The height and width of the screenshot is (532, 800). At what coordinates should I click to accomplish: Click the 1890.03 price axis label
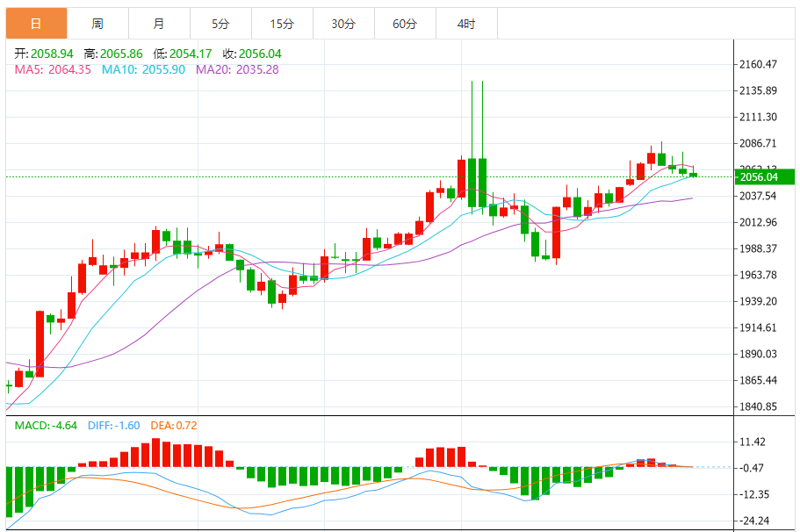click(x=758, y=354)
